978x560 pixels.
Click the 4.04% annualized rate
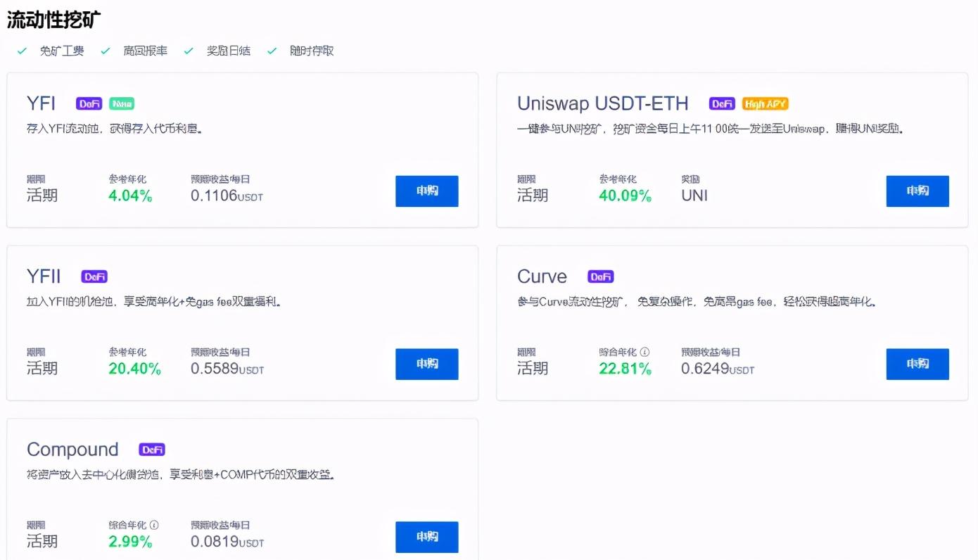(x=130, y=196)
